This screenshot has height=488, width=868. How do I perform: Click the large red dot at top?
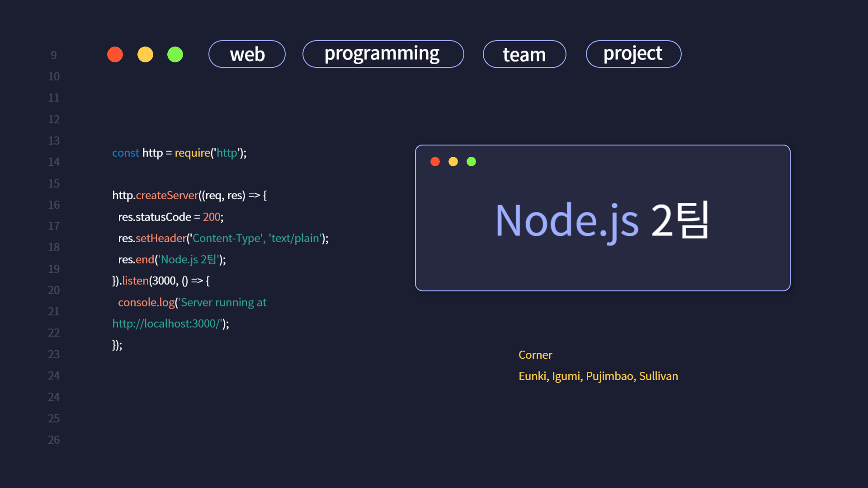(115, 54)
